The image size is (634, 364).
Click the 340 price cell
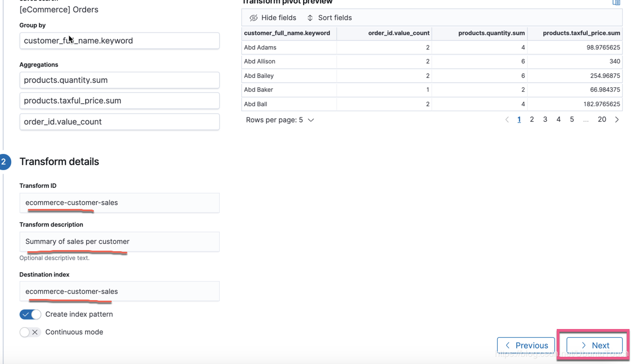575,61
